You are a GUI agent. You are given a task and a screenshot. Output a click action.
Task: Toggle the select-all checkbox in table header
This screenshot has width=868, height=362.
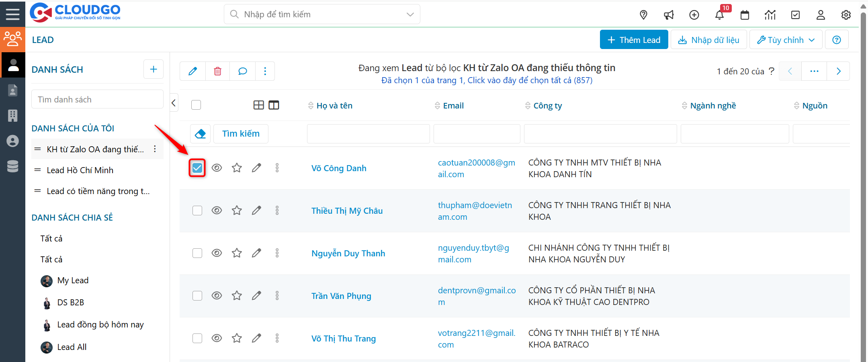[x=196, y=105]
